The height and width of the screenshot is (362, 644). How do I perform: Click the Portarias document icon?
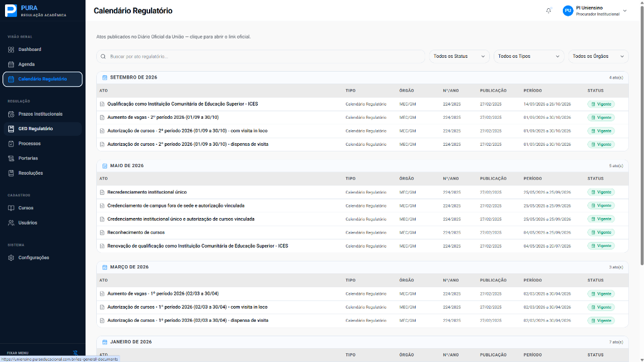[11, 158]
